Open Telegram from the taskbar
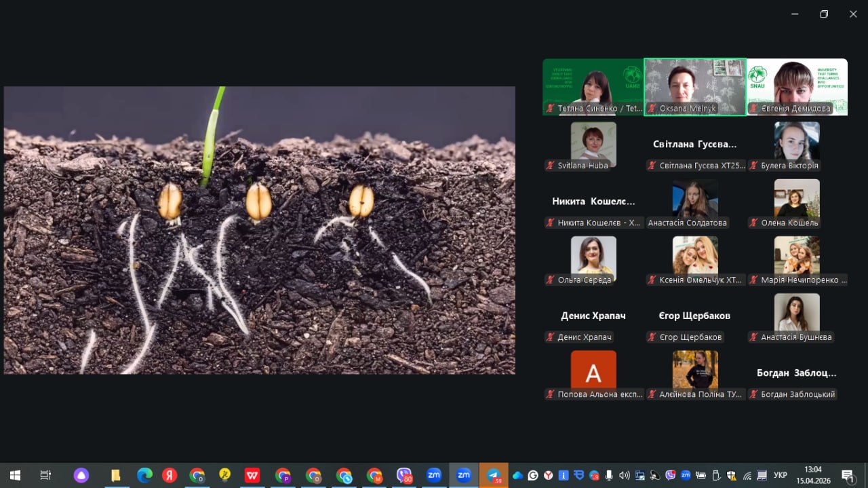 [x=494, y=476]
